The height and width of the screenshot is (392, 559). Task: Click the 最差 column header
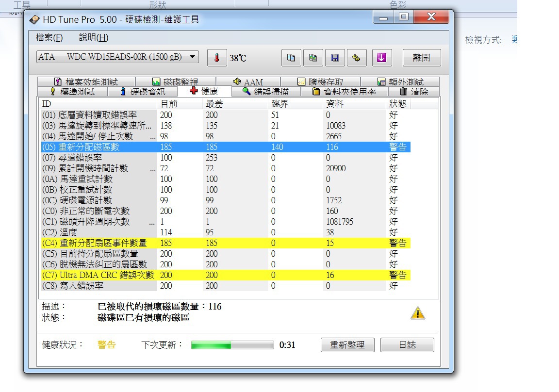click(x=236, y=104)
